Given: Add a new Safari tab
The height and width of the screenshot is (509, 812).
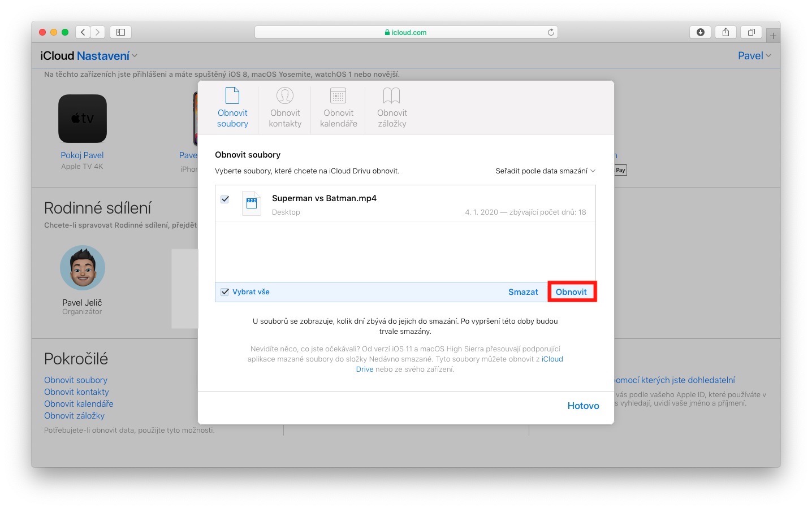Looking at the screenshot, I should pos(773,36).
